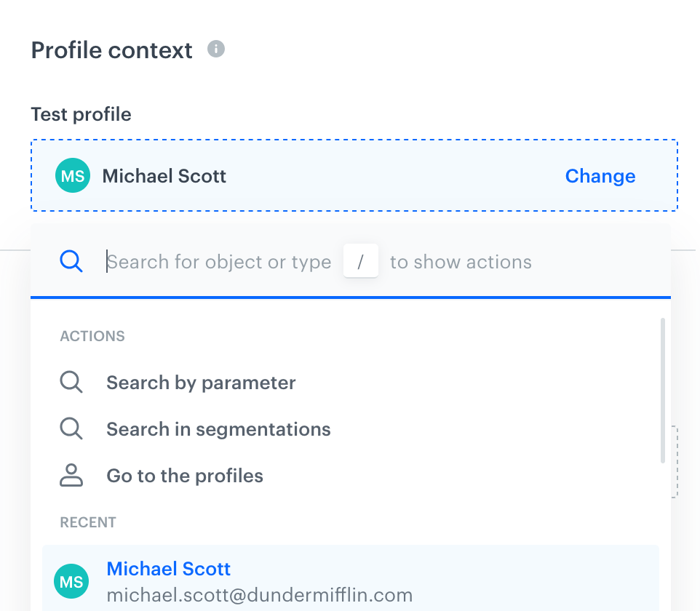The width and height of the screenshot is (700, 611).
Task: Click the info icon beside Profile context
Action: 216,49
